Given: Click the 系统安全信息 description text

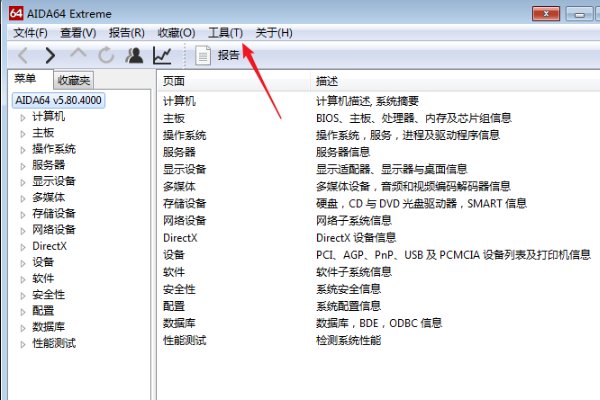Looking at the screenshot, I should click(349, 289).
